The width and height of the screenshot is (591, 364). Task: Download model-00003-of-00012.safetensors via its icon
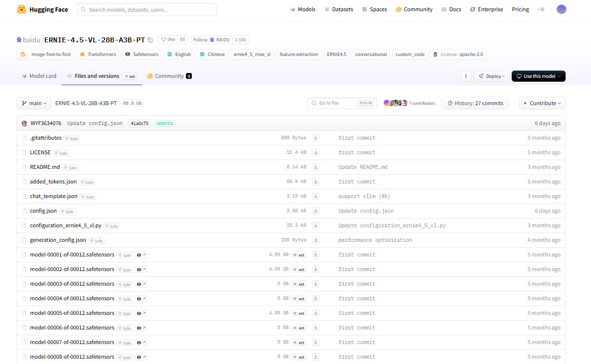point(315,284)
